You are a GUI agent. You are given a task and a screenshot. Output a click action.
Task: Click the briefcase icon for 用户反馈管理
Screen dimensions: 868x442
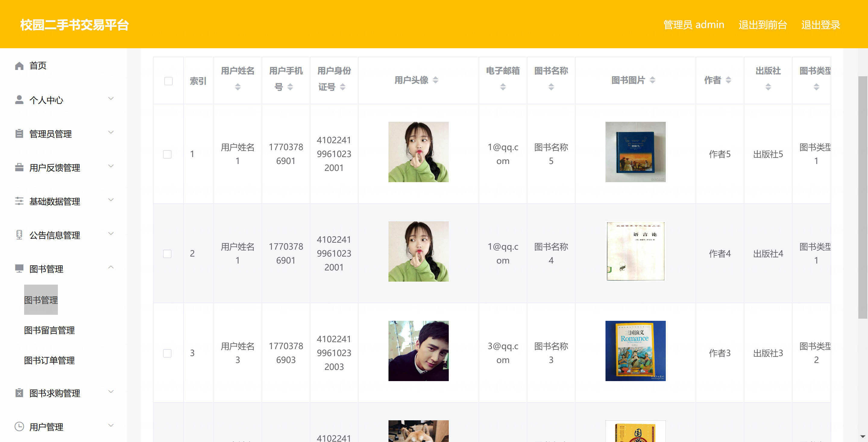point(19,167)
